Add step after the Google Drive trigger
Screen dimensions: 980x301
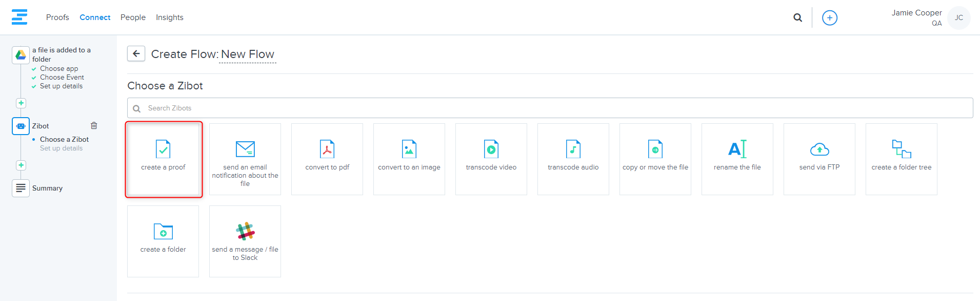click(21, 103)
